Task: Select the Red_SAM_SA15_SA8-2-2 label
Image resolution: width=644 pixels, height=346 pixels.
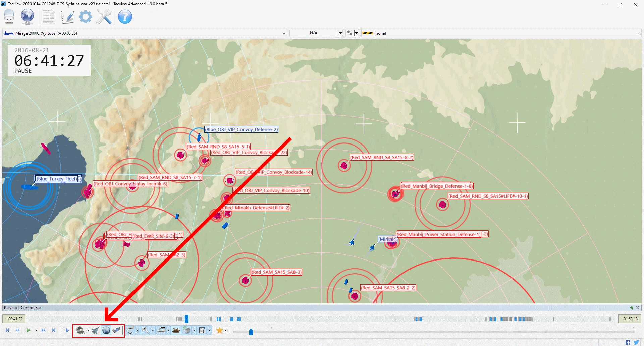Action: coord(388,288)
